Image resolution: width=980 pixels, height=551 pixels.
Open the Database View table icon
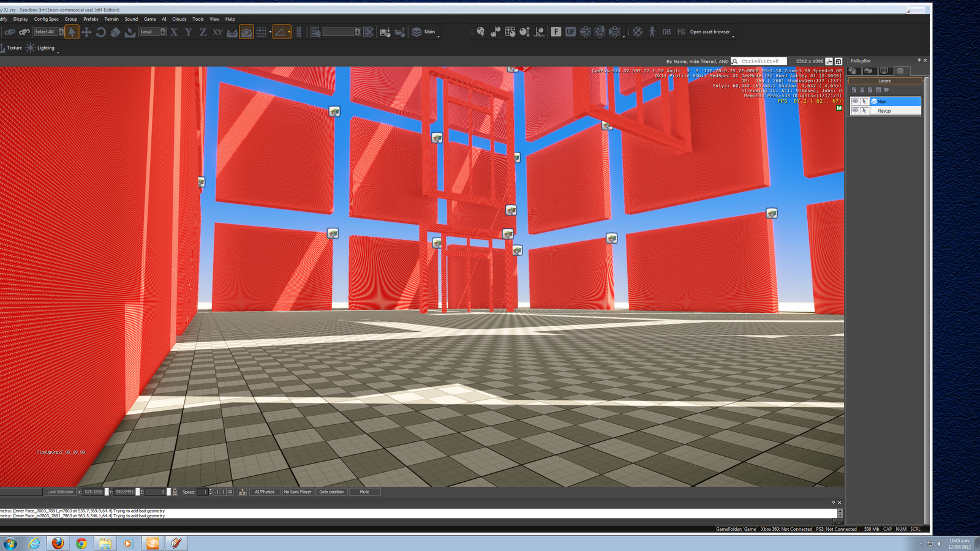click(x=510, y=32)
